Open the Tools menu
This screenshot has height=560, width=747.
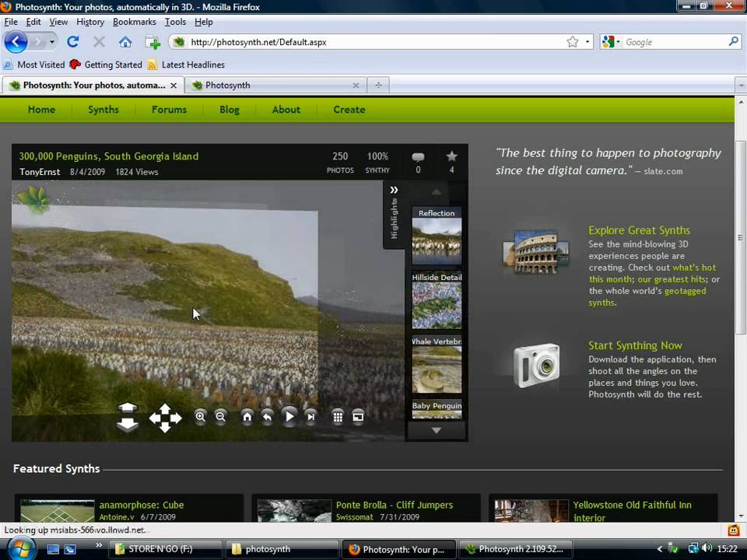[175, 22]
